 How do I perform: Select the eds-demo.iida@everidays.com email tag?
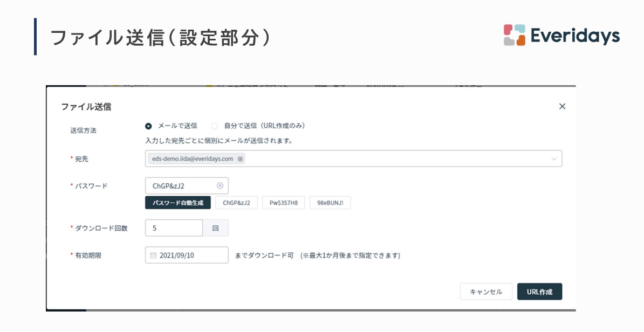click(192, 159)
